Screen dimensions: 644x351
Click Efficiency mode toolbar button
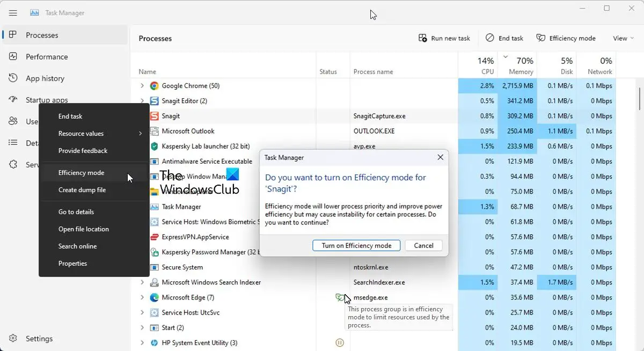tap(566, 38)
